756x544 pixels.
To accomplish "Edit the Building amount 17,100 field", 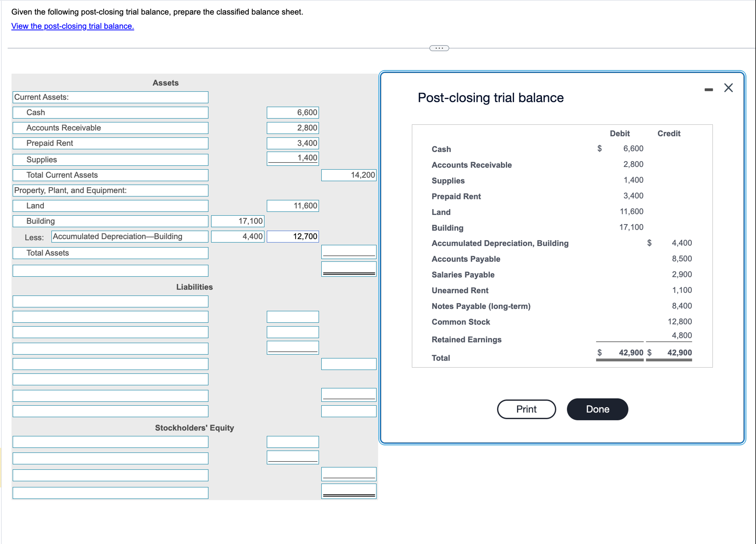I will click(x=238, y=221).
